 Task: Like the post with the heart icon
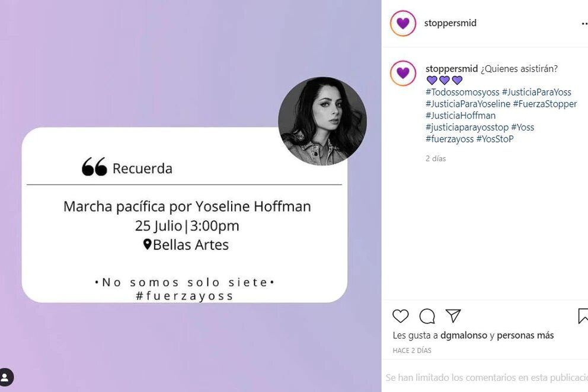point(401,316)
